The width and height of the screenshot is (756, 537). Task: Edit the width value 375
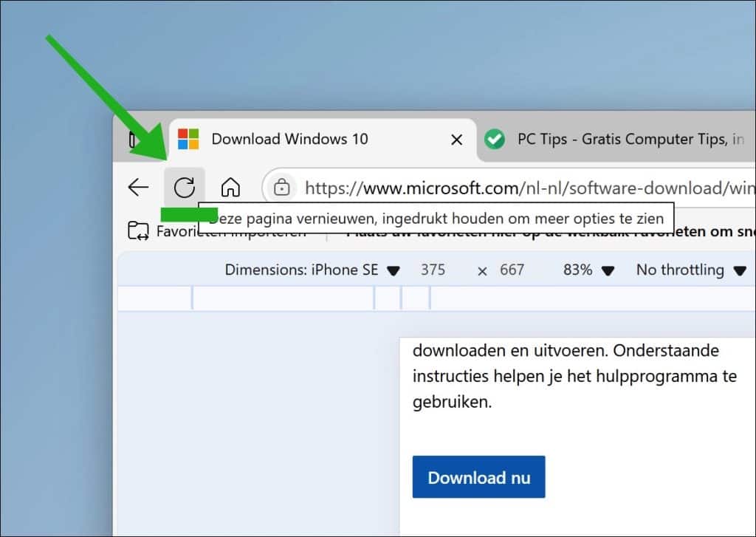tap(433, 270)
